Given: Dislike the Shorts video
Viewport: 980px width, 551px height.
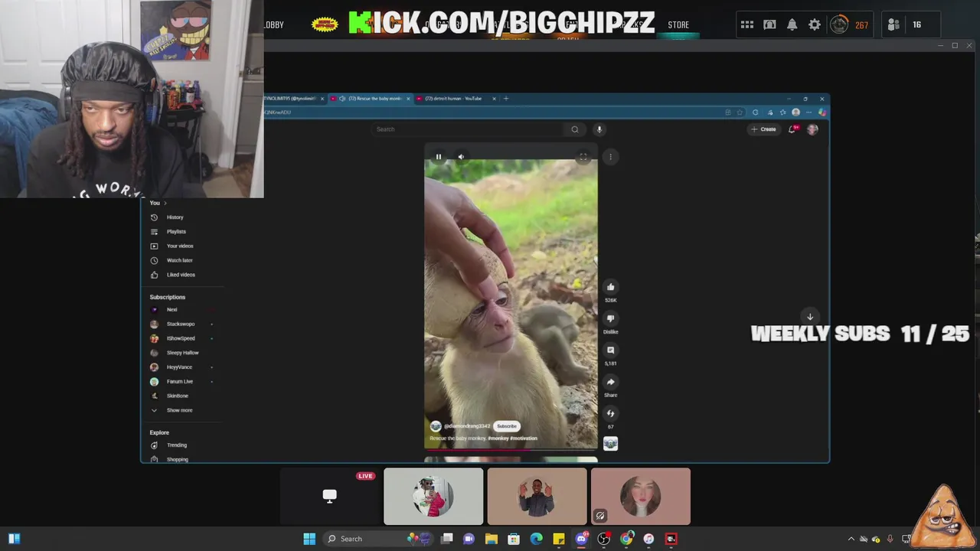Looking at the screenshot, I should coord(610,318).
